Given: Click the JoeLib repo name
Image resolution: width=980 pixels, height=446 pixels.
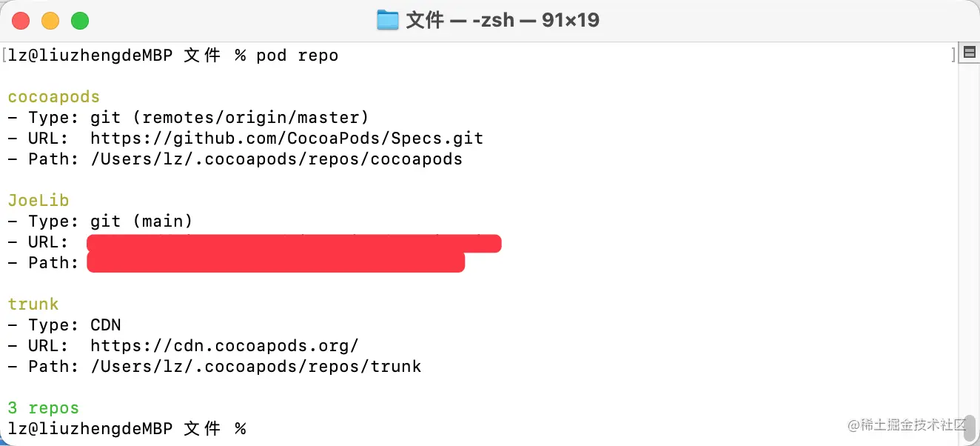Looking at the screenshot, I should 38,200.
